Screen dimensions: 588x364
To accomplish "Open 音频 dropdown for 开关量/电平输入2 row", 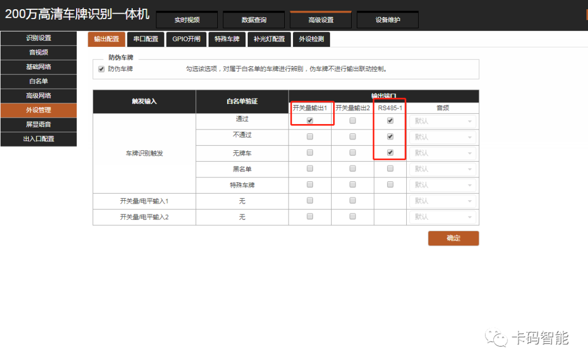I will [x=443, y=217].
